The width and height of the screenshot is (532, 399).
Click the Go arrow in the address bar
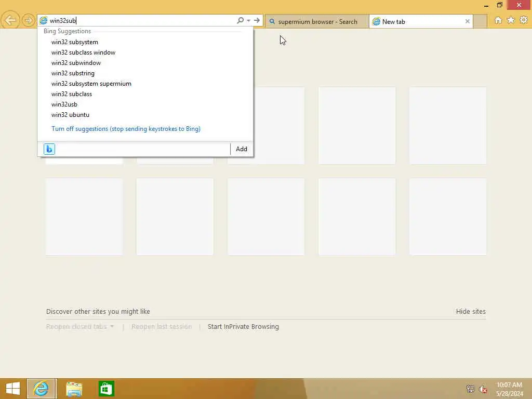[257, 20]
